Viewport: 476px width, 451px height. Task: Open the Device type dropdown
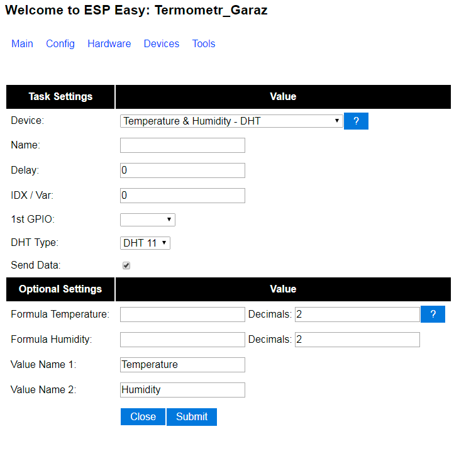(x=231, y=121)
